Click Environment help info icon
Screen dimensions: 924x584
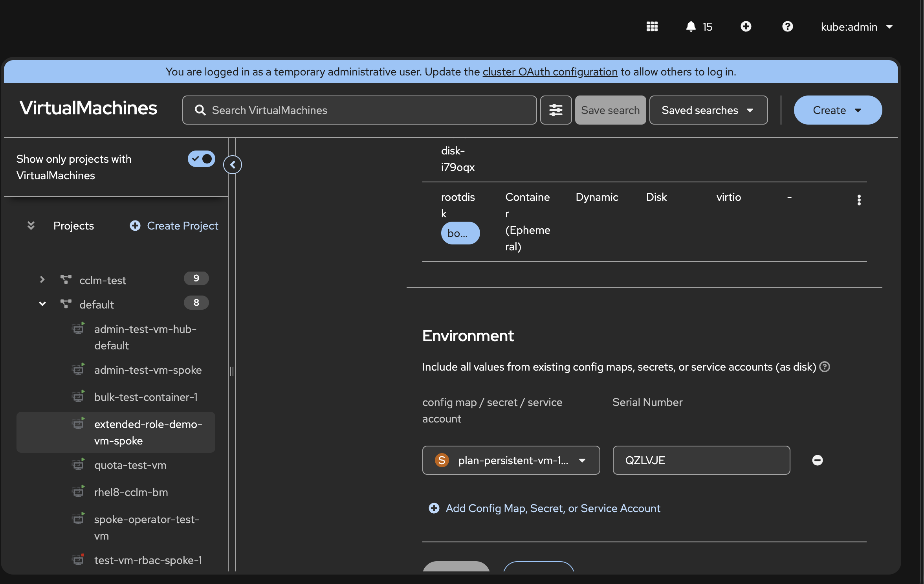point(825,367)
